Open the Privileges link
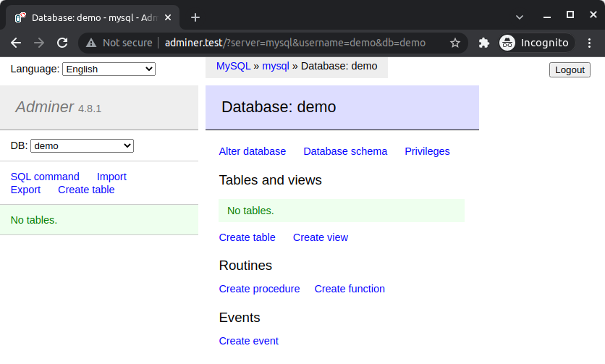 click(x=427, y=151)
